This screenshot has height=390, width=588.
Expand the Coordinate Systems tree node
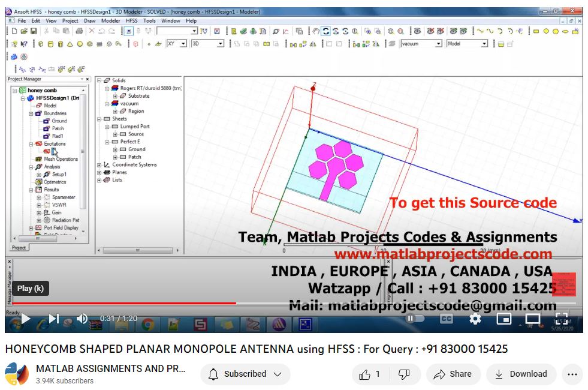coord(99,165)
